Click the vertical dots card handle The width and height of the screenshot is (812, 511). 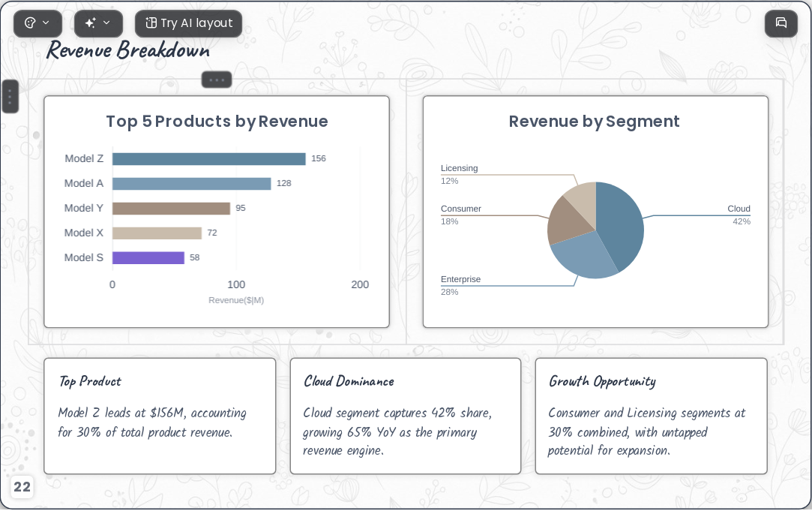click(10, 96)
